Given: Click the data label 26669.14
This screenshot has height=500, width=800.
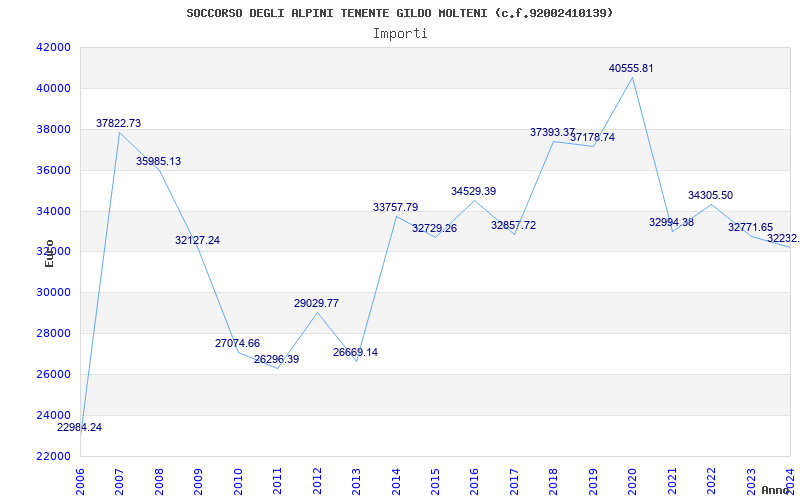Looking at the screenshot, I should pos(356,352).
